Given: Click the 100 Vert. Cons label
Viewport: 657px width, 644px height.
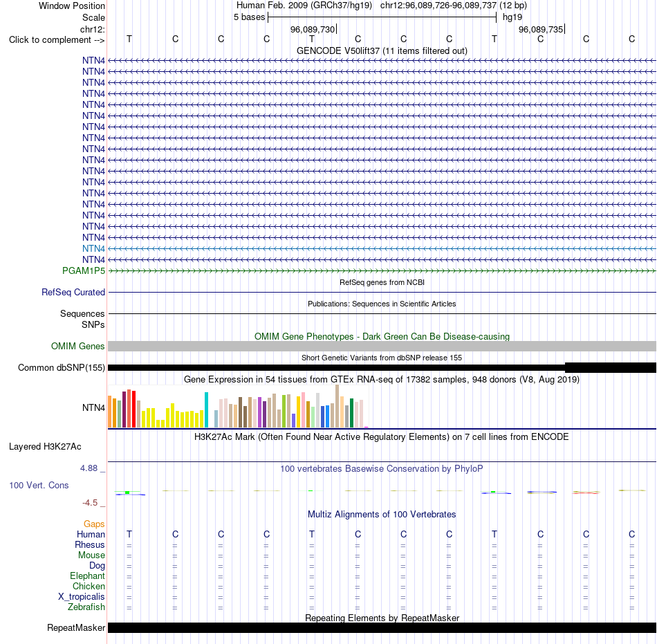Looking at the screenshot, I should (39, 485).
